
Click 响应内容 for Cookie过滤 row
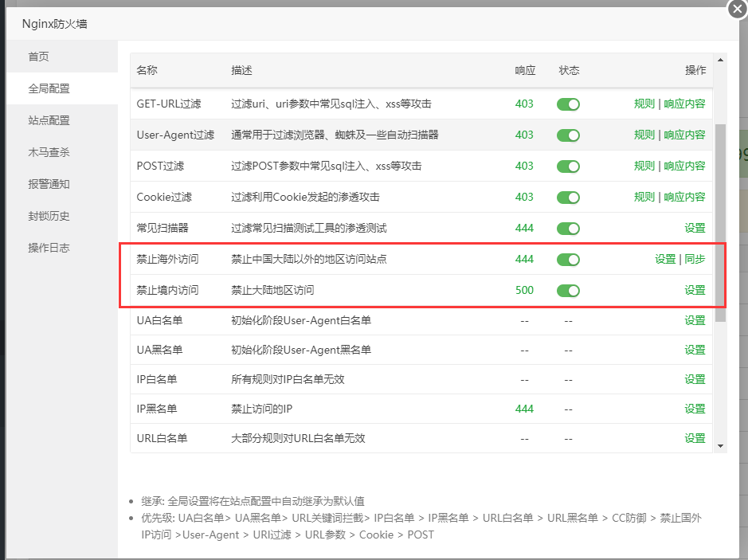[x=684, y=197]
